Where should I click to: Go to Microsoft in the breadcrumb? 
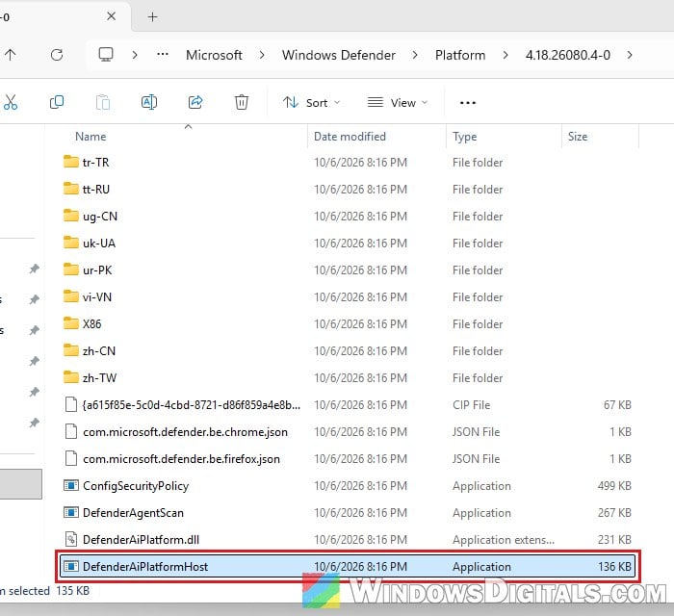click(214, 55)
